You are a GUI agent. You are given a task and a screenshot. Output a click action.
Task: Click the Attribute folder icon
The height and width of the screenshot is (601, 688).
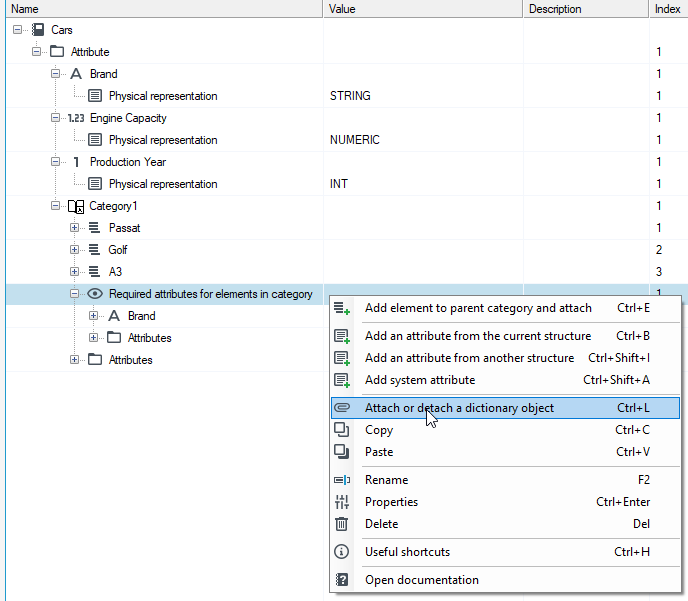click(57, 52)
